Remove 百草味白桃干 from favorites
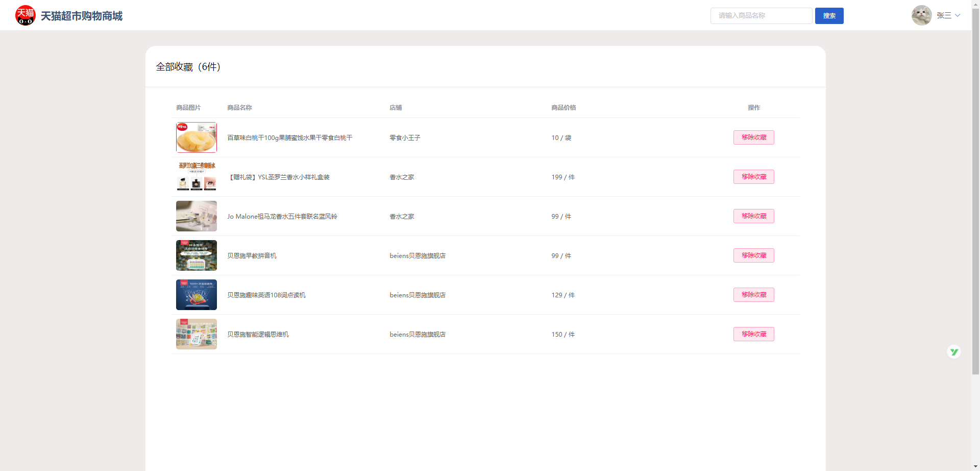 coord(754,137)
